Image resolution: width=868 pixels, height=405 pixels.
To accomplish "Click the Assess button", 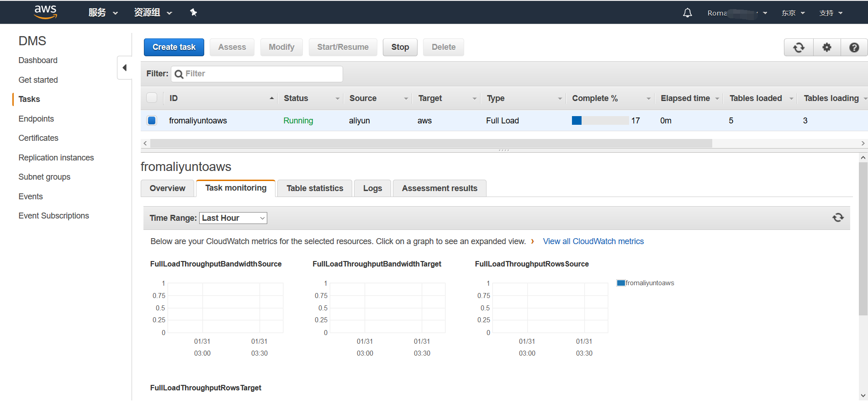I will click(x=232, y=47).
